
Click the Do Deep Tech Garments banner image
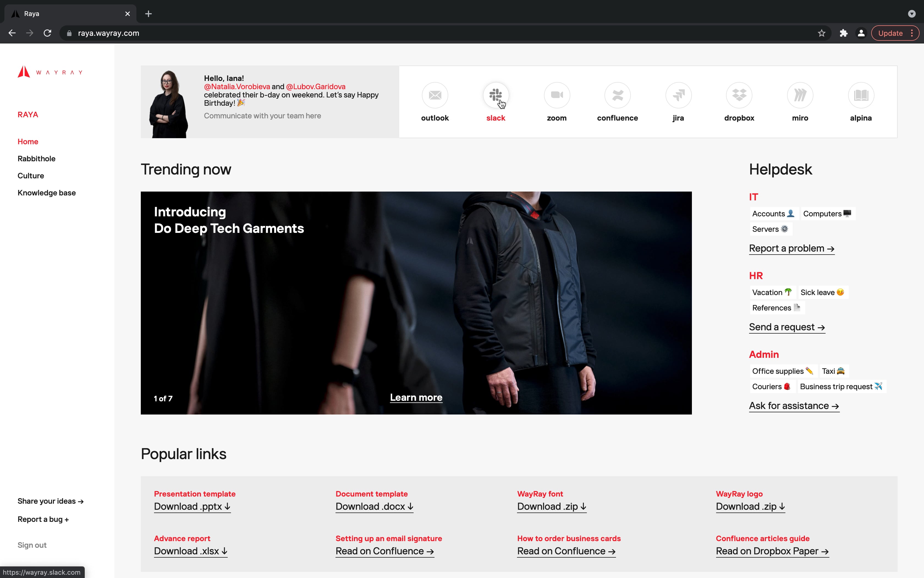[416, 303]
